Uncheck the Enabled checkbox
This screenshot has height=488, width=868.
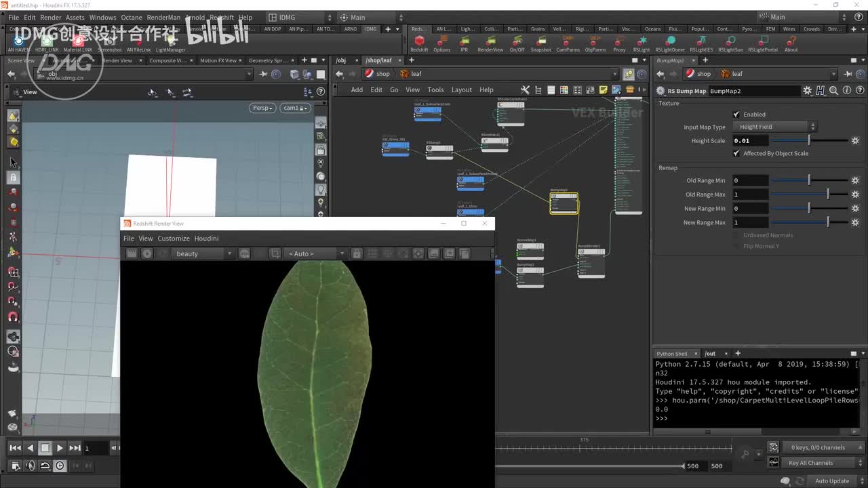[736, 115]
